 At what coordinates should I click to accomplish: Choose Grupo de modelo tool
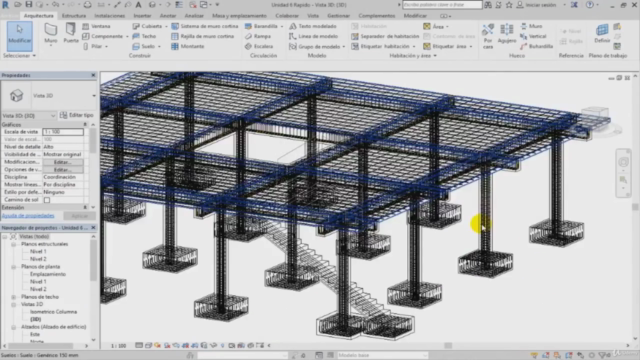[x=315, y=47]
